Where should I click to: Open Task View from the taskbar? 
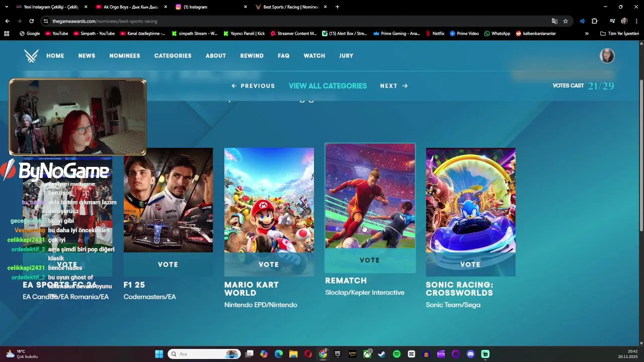pos(249,354)
